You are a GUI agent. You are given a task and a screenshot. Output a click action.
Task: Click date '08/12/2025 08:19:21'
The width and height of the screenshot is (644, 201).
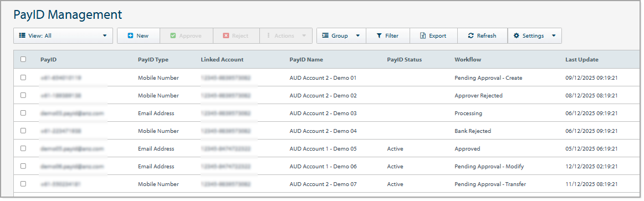pos(591,96)
